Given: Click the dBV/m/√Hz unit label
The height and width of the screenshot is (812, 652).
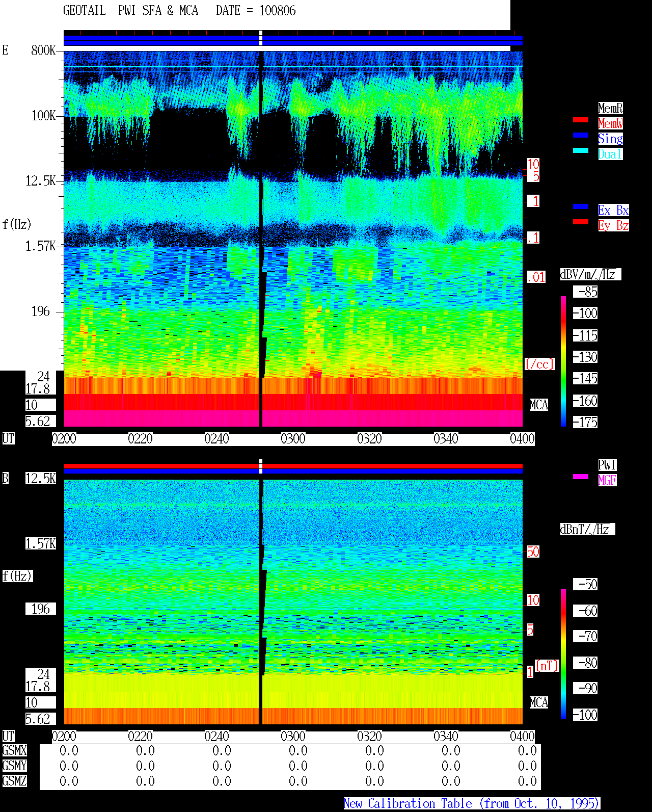Looking at the screenshot, I should point(590,274).
